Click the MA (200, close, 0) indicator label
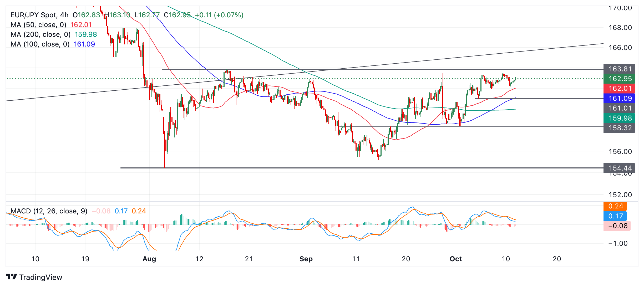The height and width of the screenshot is (287, 644). click(40, 34)
